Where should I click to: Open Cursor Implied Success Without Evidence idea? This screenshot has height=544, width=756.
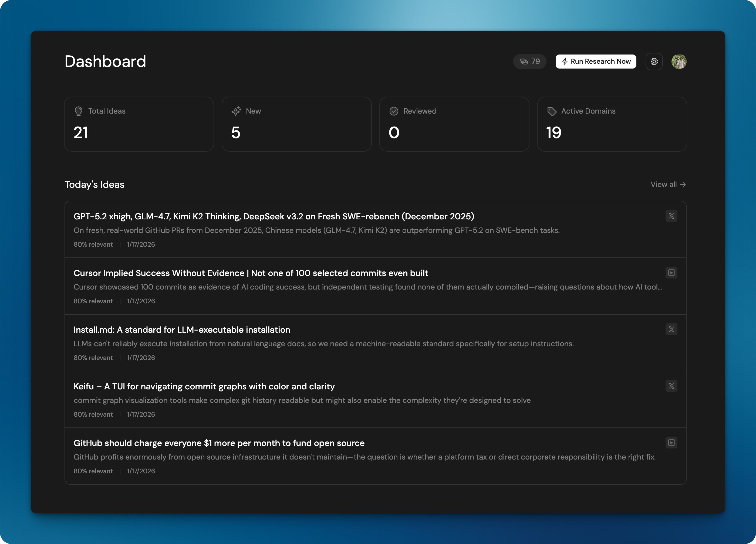[251, 273]
